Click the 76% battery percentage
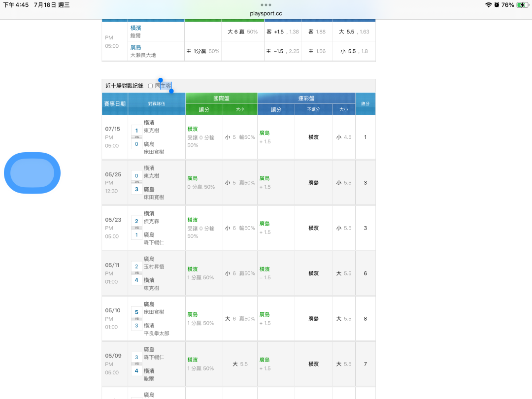The width and height of the screenshot is (532, 399). [507, 5]
